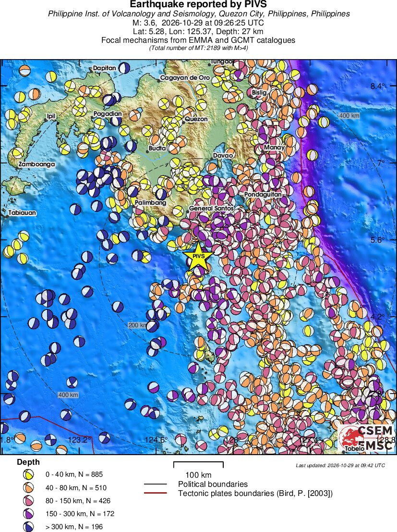Click the Bislig city label
The image size is (397, 532).
(x=259, y=92)
